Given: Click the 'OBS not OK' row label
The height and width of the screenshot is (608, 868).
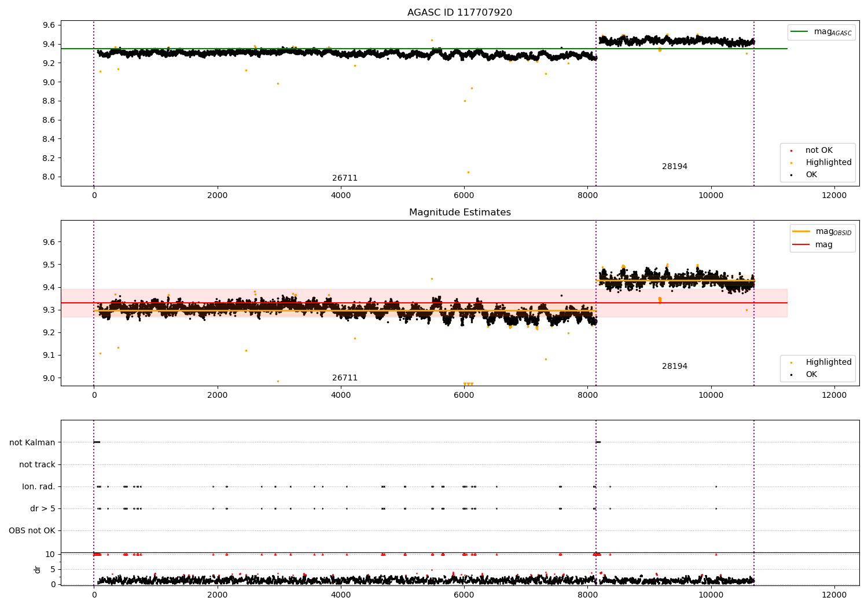Looking at the screenshot, I should tap(32, 531).
